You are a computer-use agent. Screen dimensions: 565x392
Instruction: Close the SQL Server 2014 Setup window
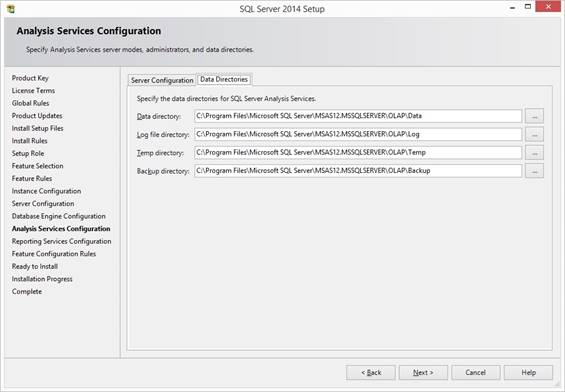pyautogui.click(x=548, y=7)
